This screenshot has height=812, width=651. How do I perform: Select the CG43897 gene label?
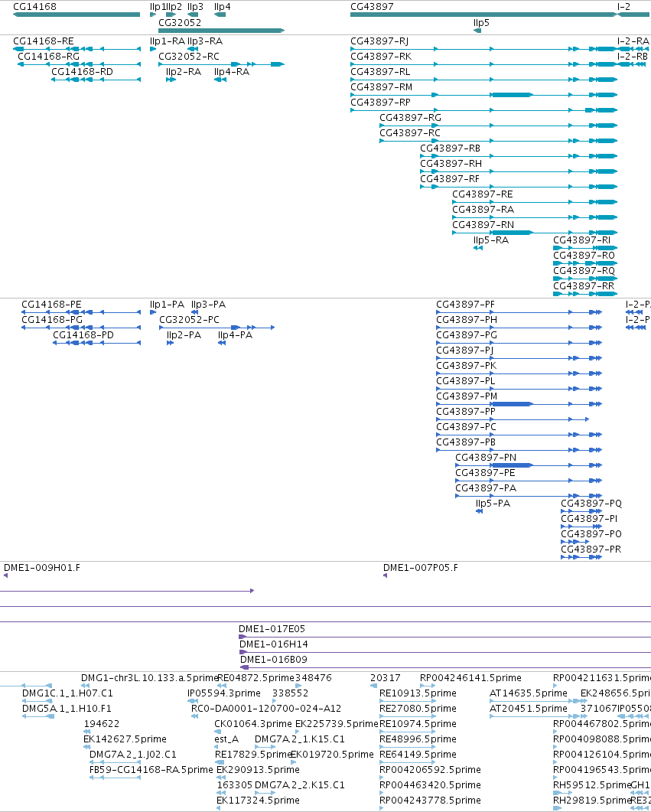372,7
